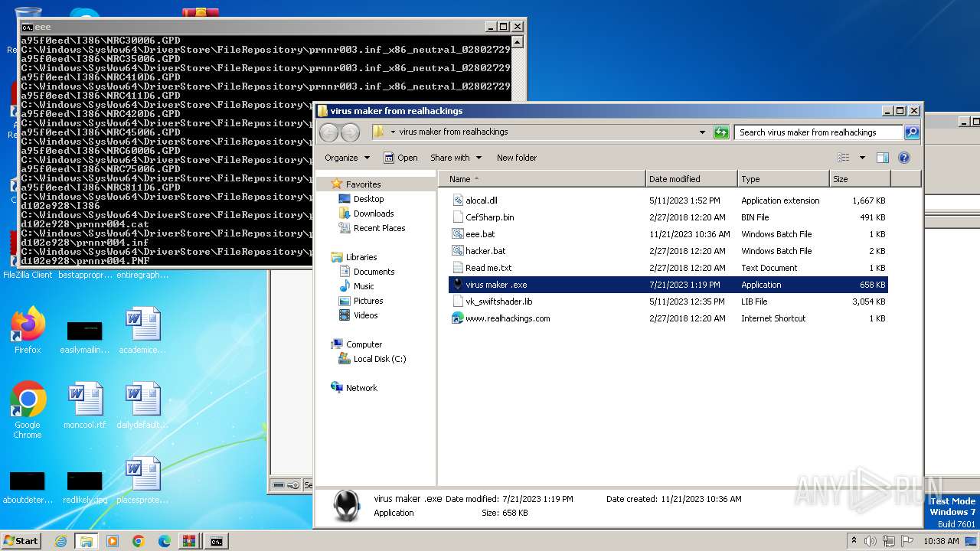980x551 pixels.
Task: Click New folder in the toolbar
Action: (517, 158)
